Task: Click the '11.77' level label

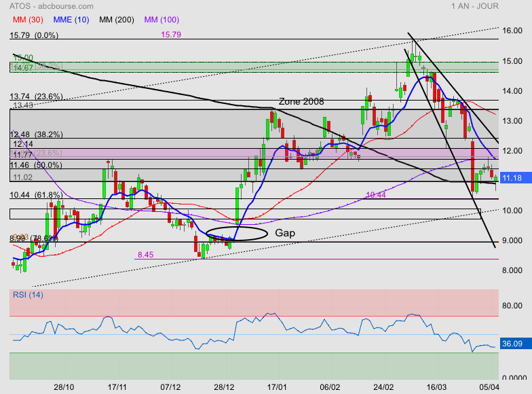Action: tap(23, 155)
